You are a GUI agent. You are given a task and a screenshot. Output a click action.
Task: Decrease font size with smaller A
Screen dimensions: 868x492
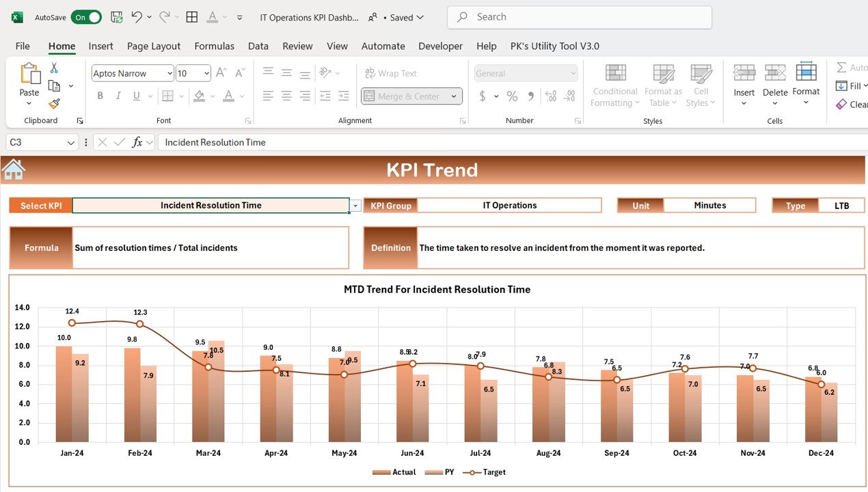[x=240, y=72]
